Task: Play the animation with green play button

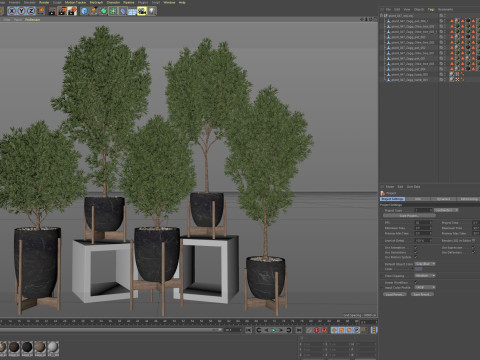Action: [273, 330]
